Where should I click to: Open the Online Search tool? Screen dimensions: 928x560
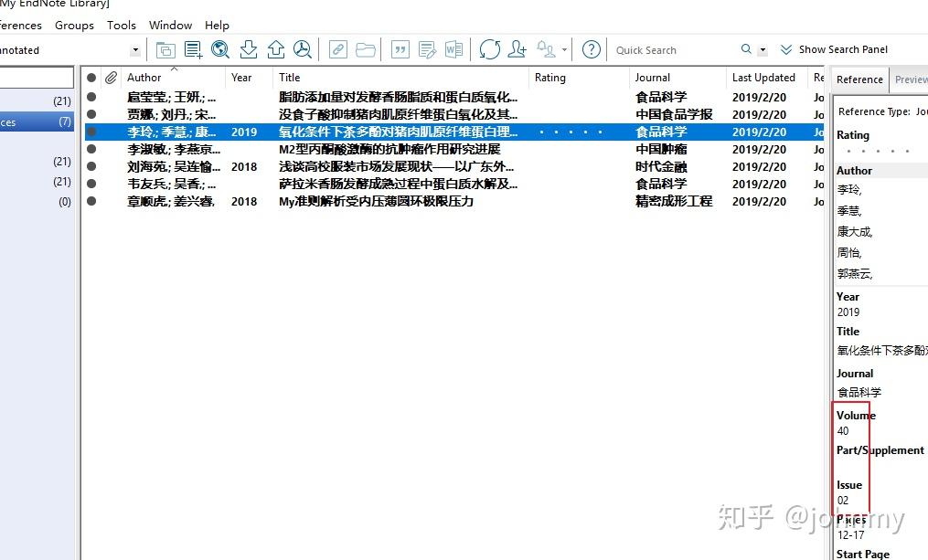[x=220, y=49]
